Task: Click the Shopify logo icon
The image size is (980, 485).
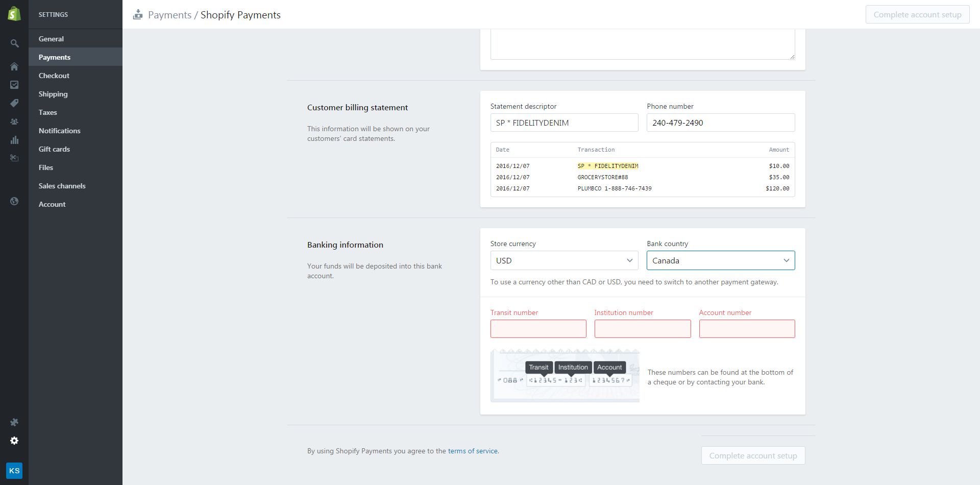Action: tap(14, 14)
